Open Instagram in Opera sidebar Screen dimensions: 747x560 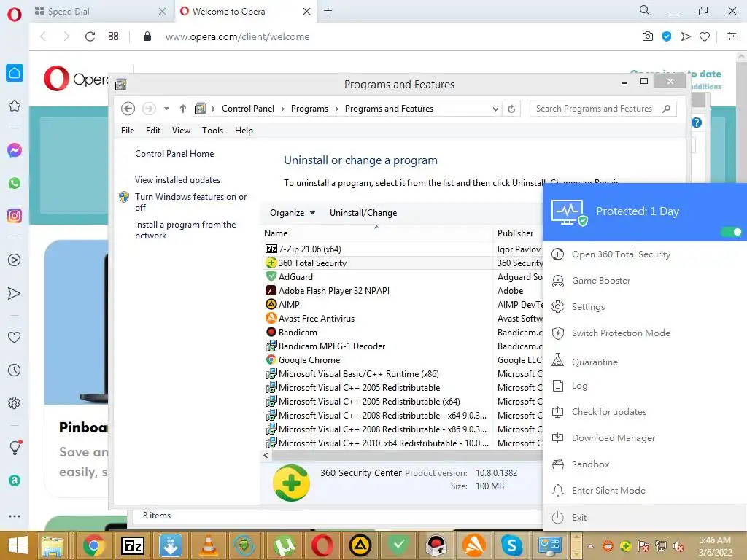tap(15, 216)
